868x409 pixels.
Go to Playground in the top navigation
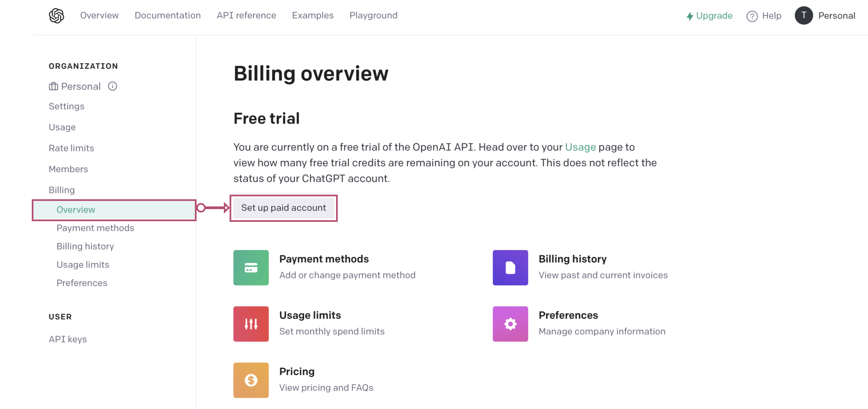click(373, 15)
